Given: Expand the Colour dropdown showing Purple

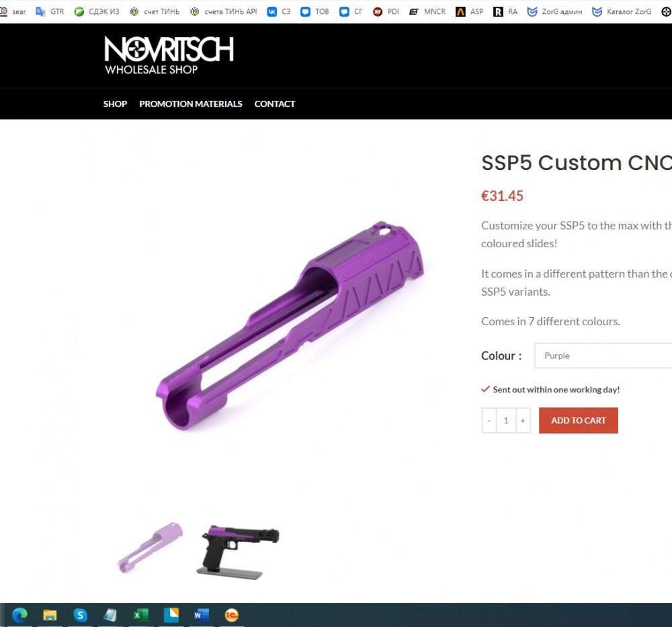Looking at the screenshot, I should 603,356.
